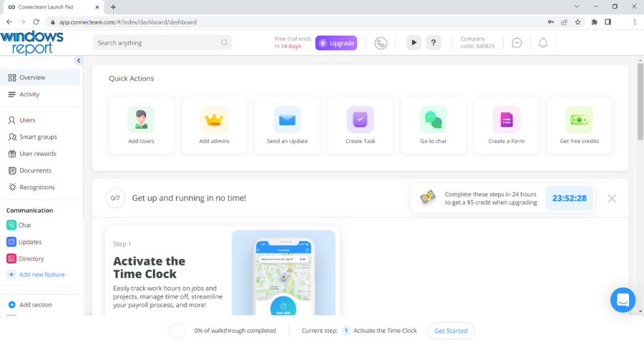
Task: Open the Add Users quick action
Action: [141, 125]
